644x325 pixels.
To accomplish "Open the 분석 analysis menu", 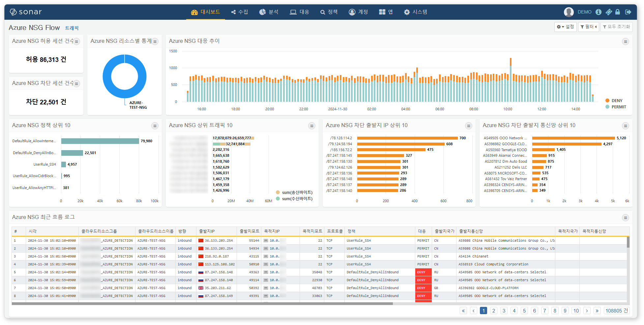I will click(x=269, y=12).
